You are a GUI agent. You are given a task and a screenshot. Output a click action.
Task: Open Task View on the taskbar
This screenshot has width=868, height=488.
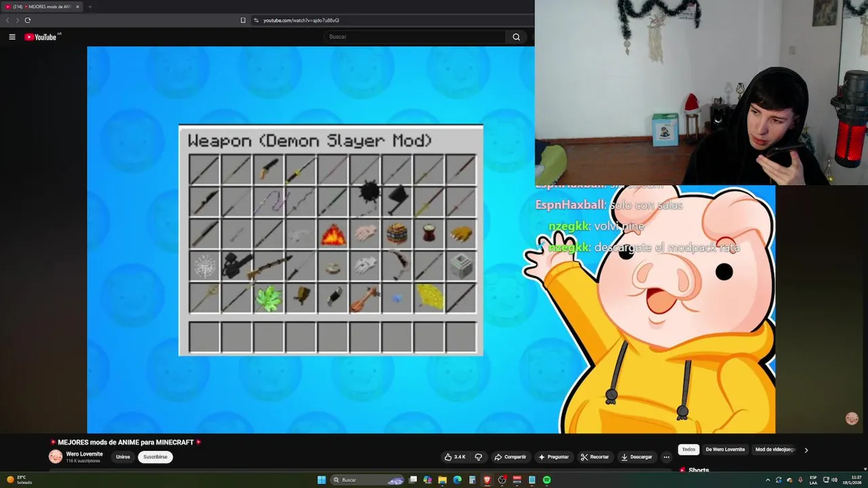click(413, 480)
